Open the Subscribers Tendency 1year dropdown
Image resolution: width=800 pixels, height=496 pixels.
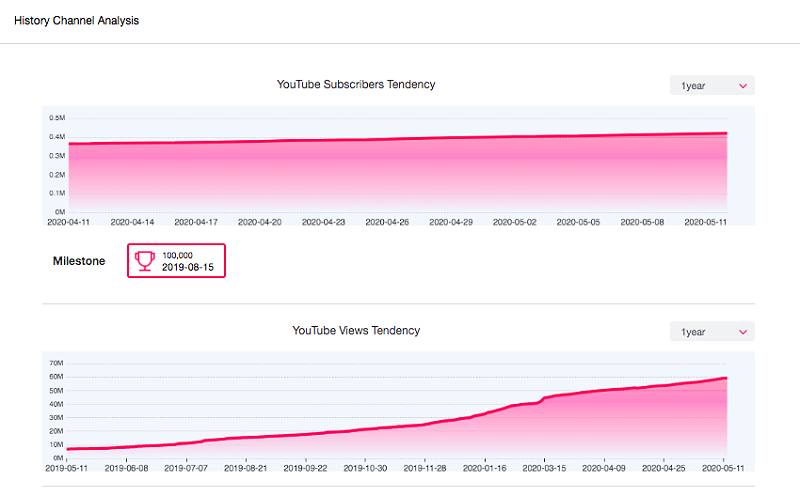pos(712,86)
